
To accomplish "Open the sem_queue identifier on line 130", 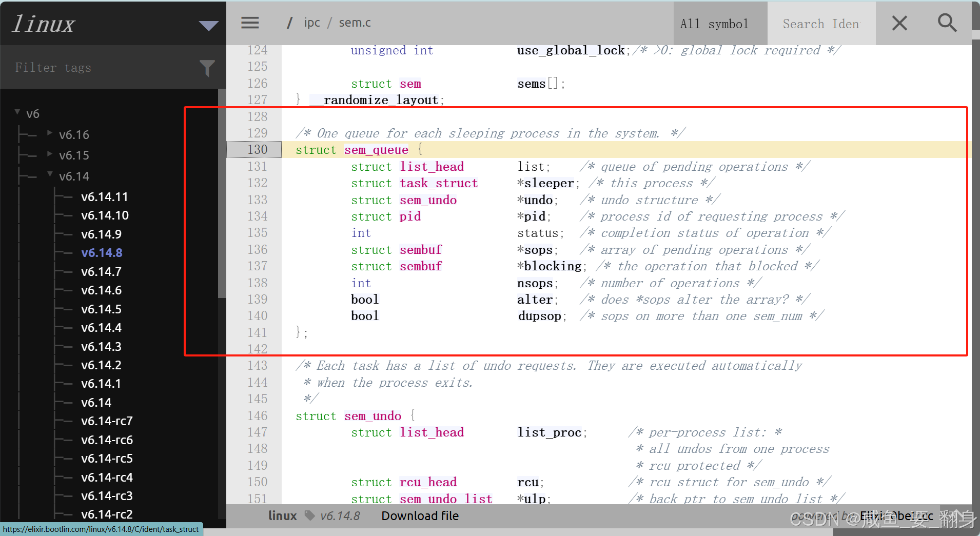I will click(x=376, y=150).
